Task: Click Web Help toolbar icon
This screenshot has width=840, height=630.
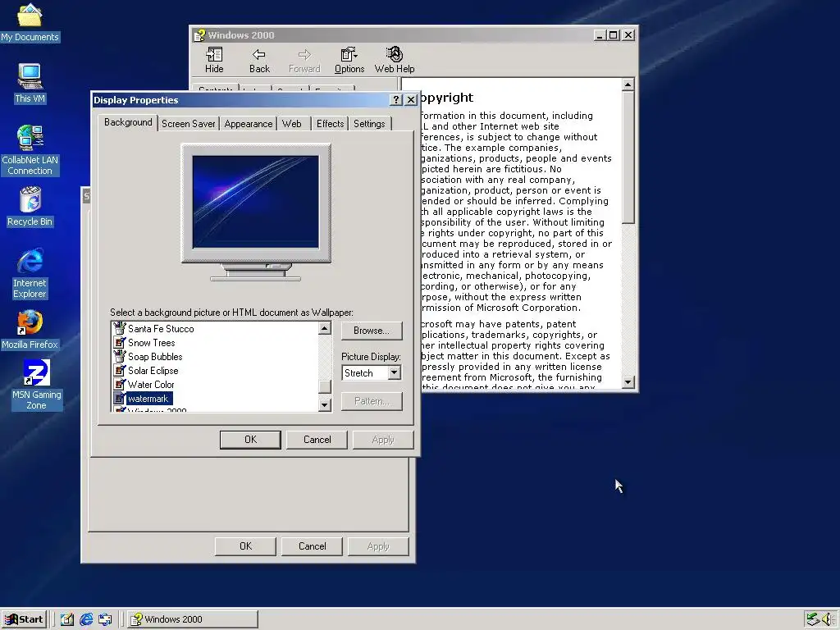Action: [x=395, y=60]
